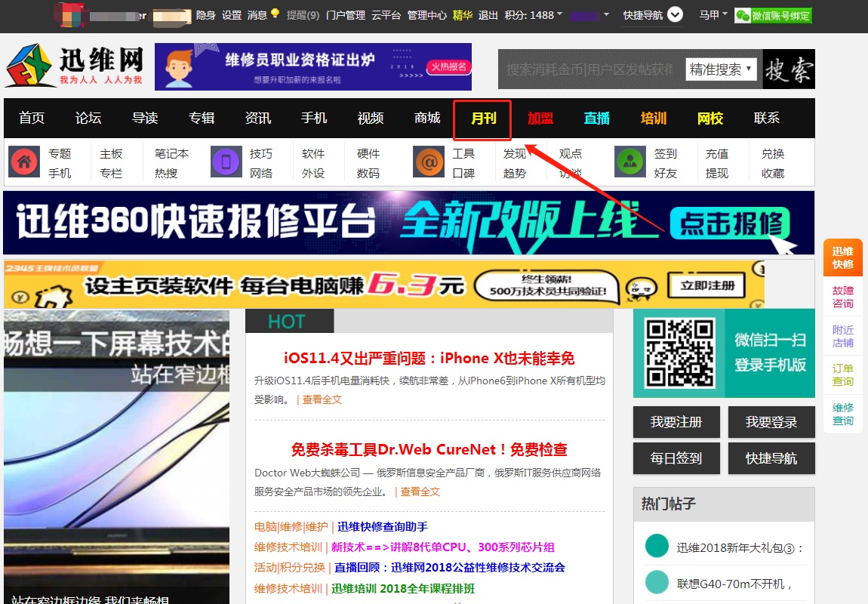Open the 签到 sub-navigation link
Viewport: 868px width, 604px height.
click(x=666, y=154)
